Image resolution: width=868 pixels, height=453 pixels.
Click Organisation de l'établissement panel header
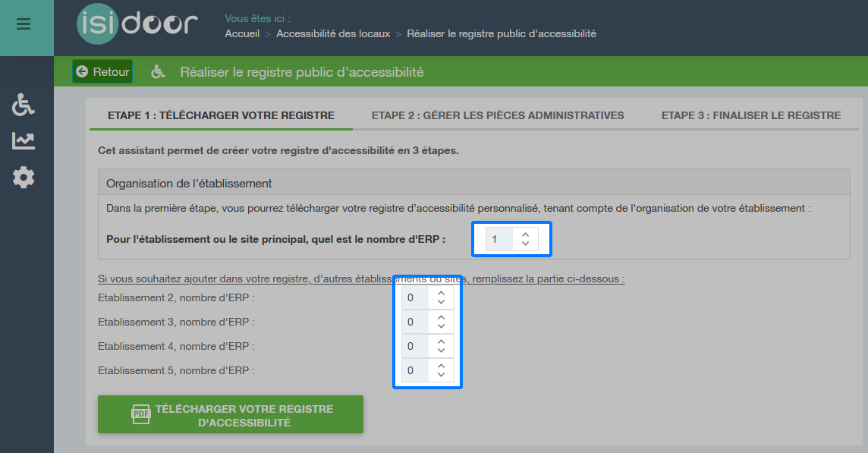tap(474, 183)
